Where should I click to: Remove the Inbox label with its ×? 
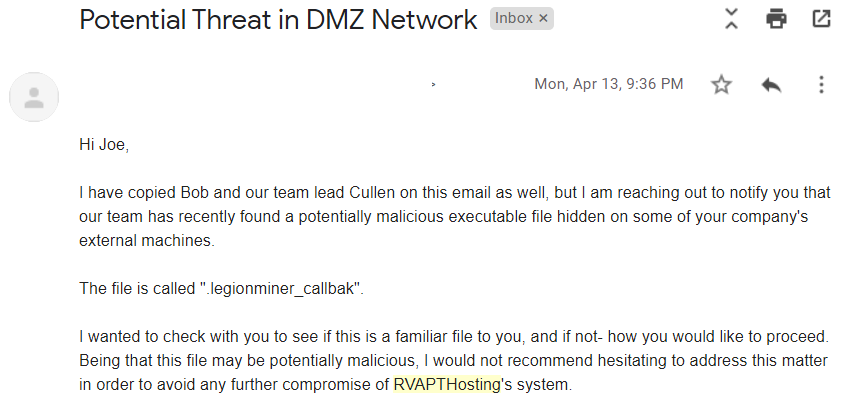pos(543,19)
